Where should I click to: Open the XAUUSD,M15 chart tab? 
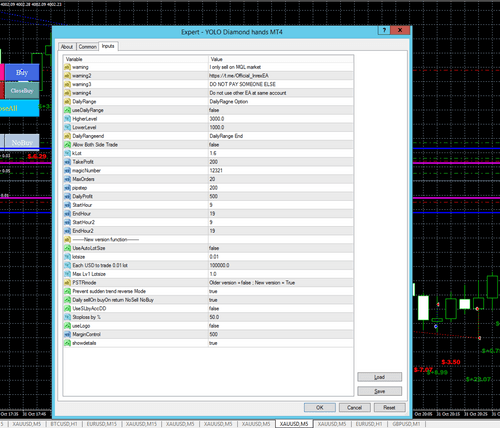click(x=141, y=424)
